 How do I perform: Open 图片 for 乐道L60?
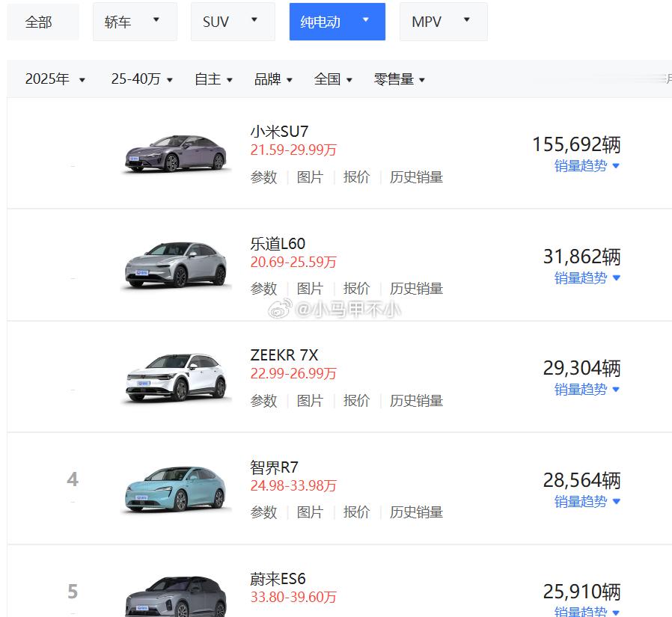[311, 289]
